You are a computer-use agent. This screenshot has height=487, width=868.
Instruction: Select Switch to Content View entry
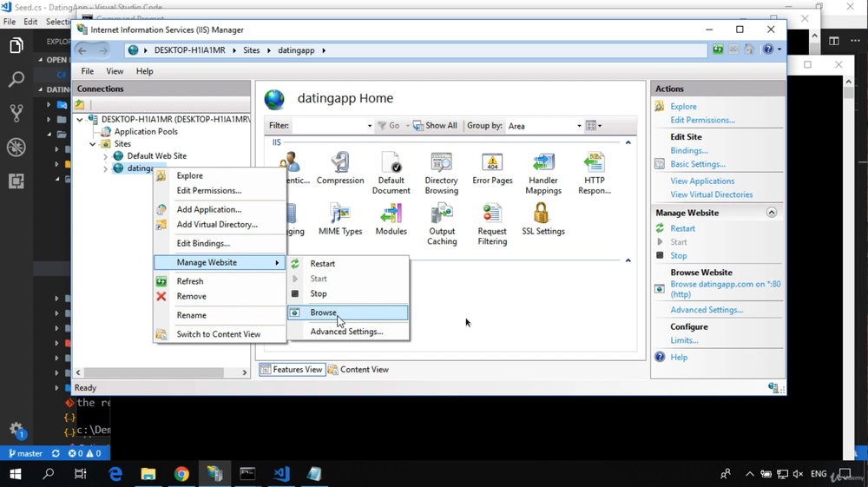pos(220,334)
